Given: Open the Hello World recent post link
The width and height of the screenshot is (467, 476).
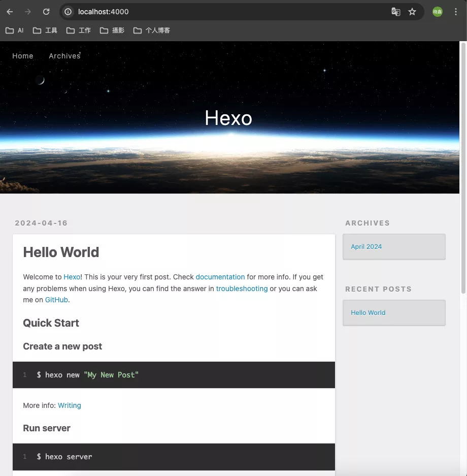Looking at the screenshot, I should click(x=368, y=313).
